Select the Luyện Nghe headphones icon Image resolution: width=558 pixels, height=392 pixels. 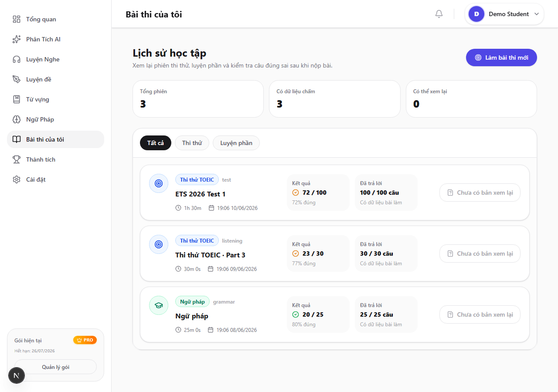17,59
